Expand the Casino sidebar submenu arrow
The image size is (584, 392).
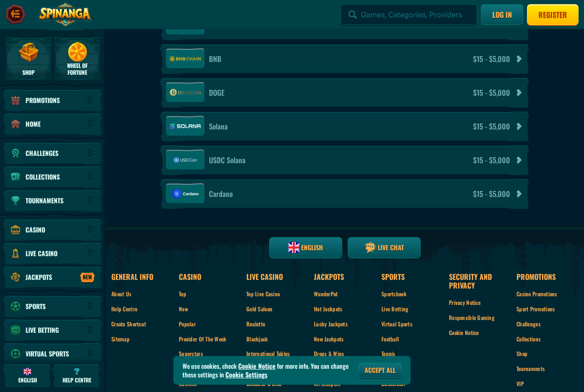coord(90,230)
